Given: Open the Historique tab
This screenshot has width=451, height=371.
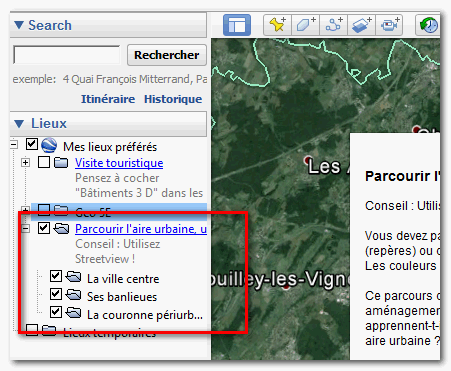Looking at the screenshot, I should click(x=173, y=99).
